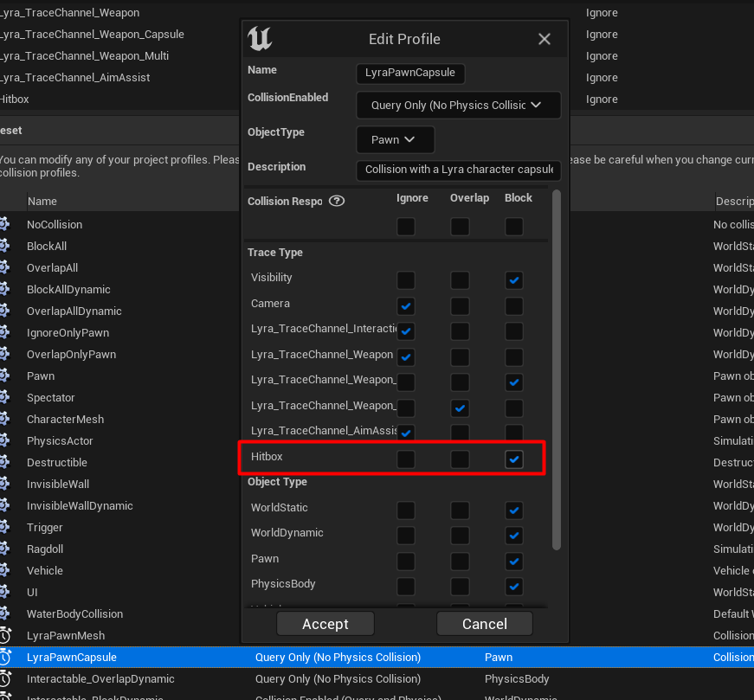Viewport: 754px width, 700px height.
Task: Set Visibility trace to Ignore
Action: tap(406, 280)
